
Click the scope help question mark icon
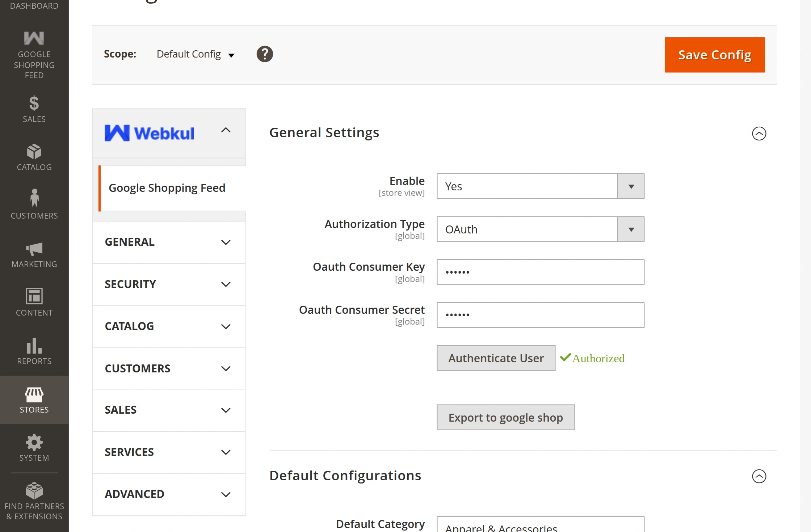click(265, 54)
